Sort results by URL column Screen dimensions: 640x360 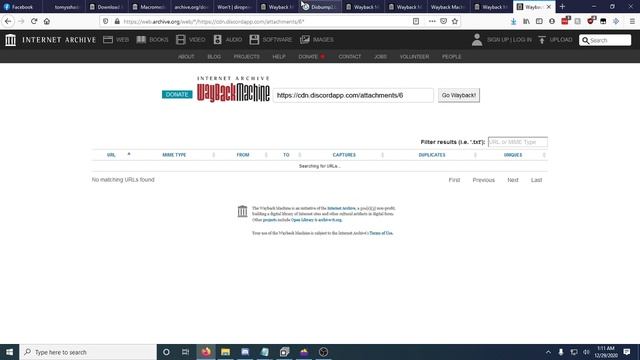(111, 155)
